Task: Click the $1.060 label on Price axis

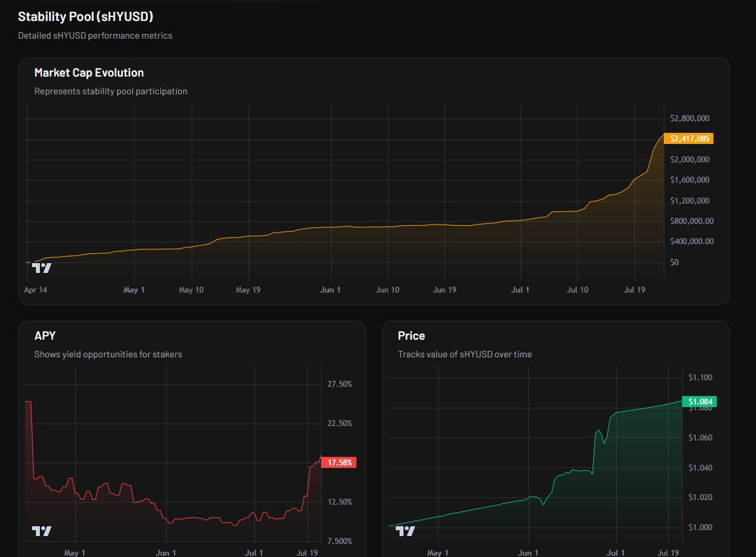Action: [x=700, y=438]
